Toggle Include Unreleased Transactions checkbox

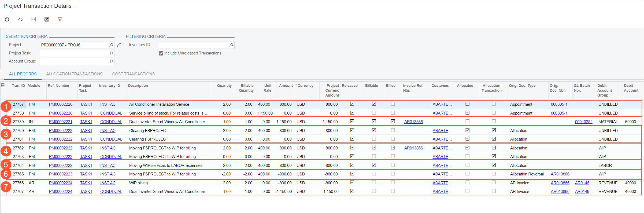[x=161, y=53]
